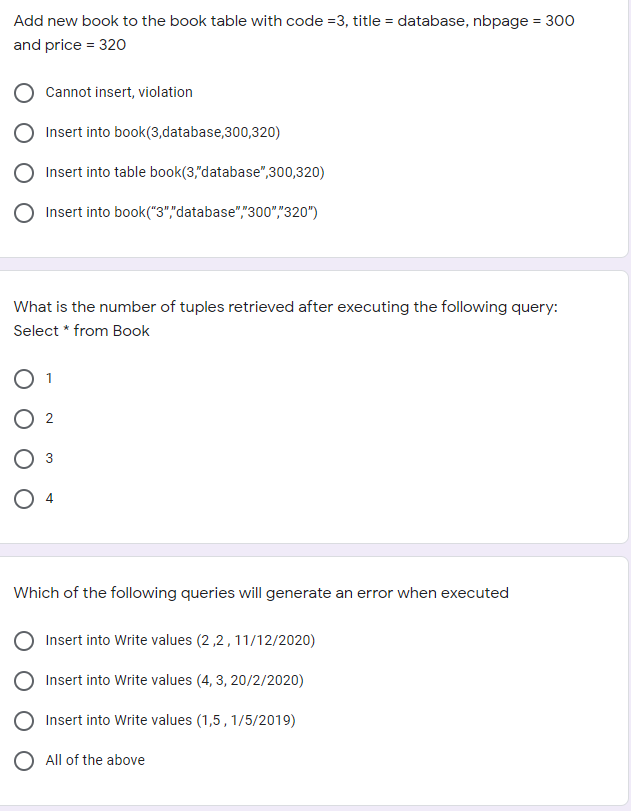Select Write values (4, 3, 20/2/2020) option
Screen dimensions: 631x811
tap(24, 681)
